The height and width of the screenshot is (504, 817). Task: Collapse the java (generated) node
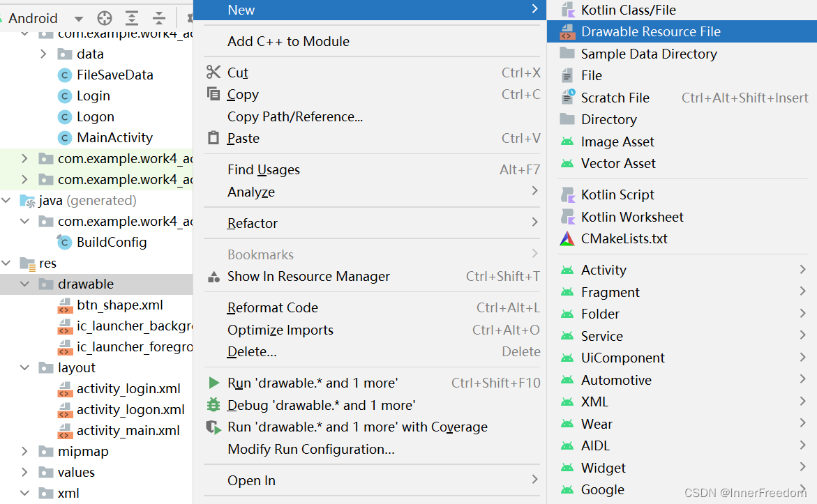coord(6,200)
